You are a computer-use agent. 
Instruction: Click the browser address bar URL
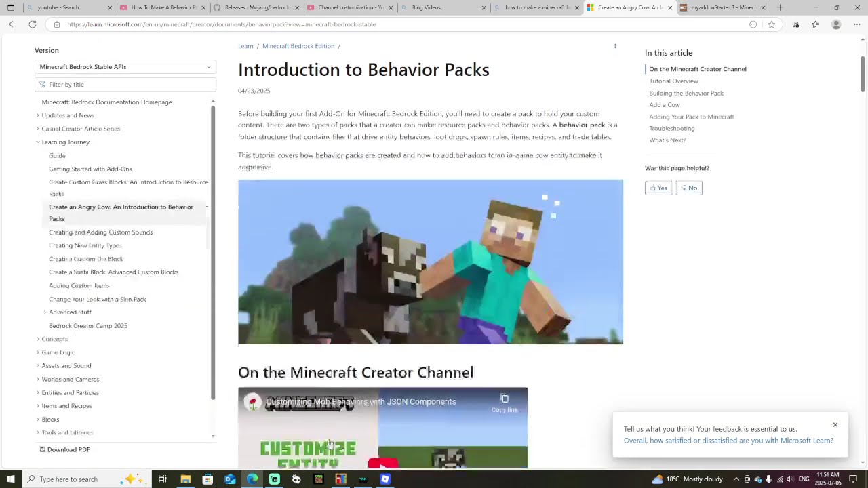point(221,24)
